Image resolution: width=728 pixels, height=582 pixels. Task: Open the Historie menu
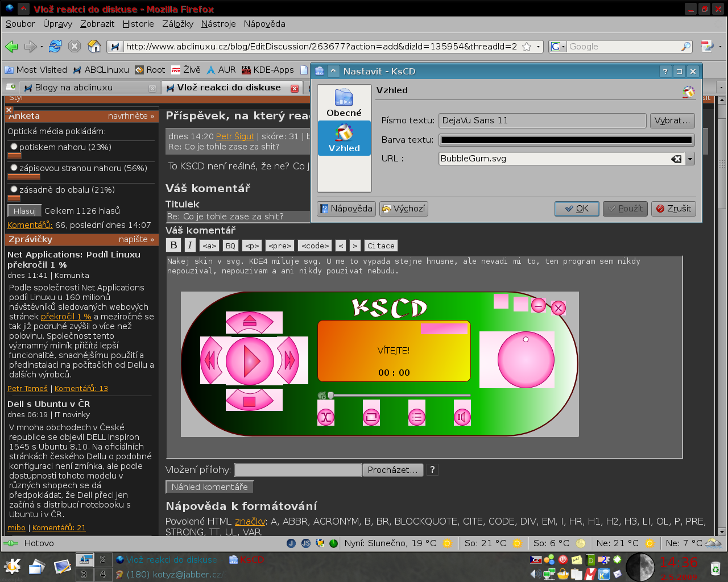pos(138,24)
